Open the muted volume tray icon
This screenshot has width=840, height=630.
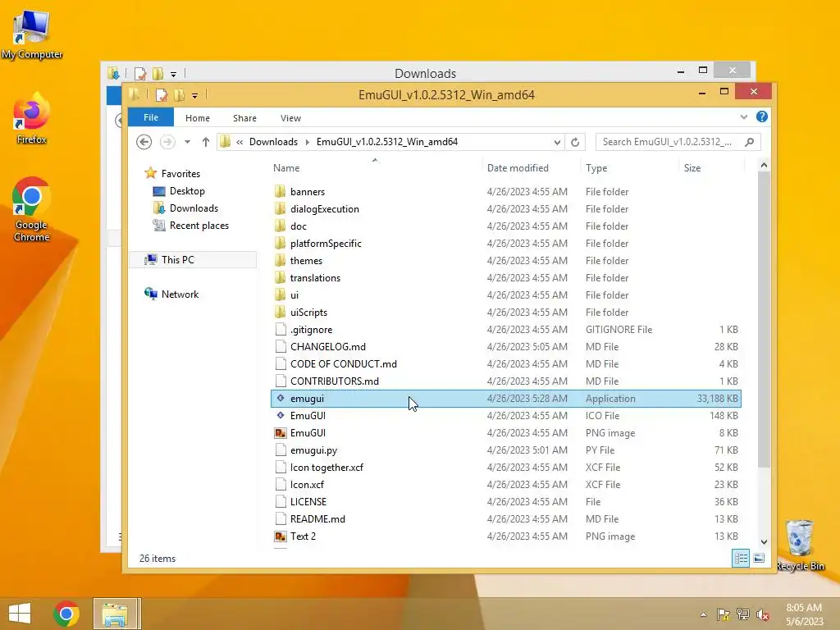763,614
